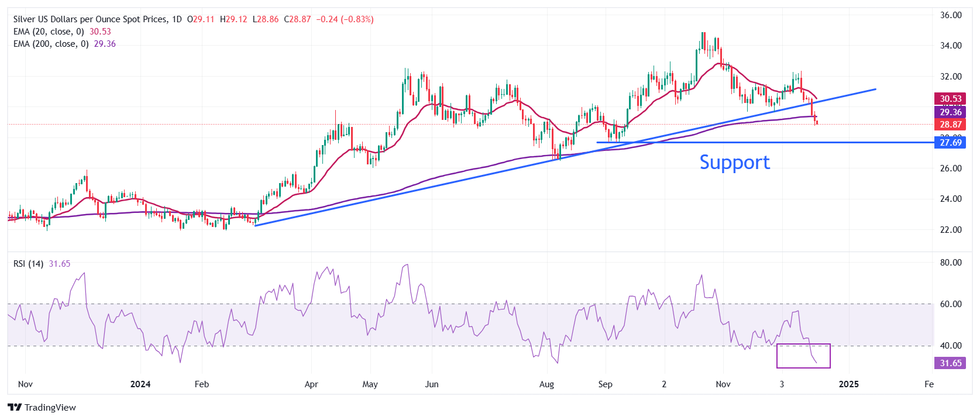Click the -0.24 (-0.83%) change value

click(x=345, y=19)
